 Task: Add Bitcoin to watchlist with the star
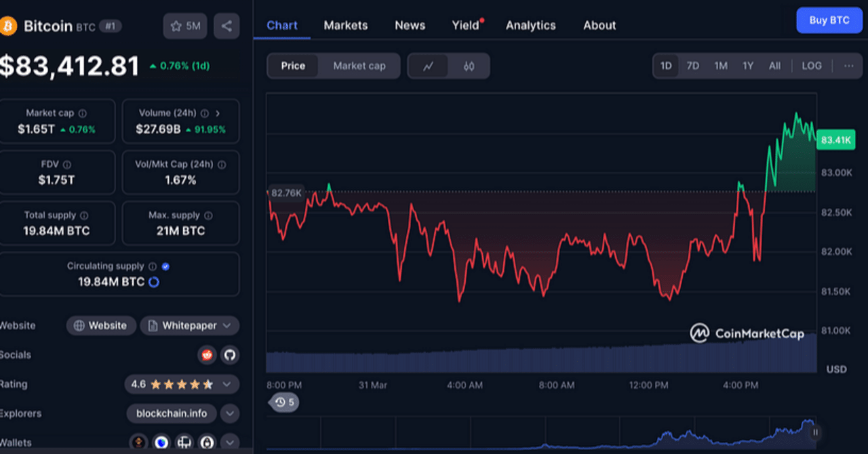pos(176,26)
